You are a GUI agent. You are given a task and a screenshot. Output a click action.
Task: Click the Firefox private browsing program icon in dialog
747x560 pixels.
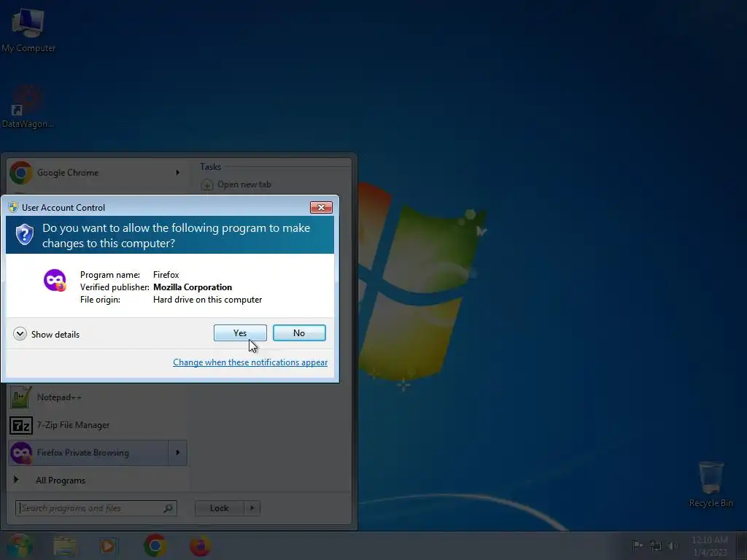[55, 280]
